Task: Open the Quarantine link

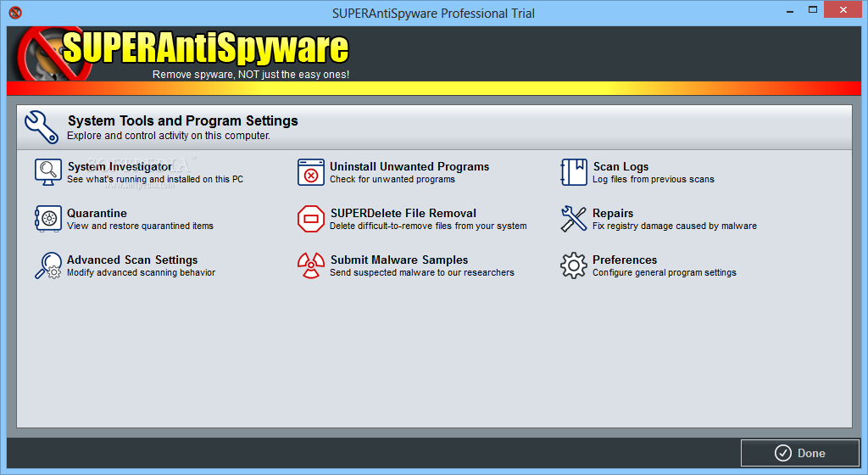Action: coord(97,213)
